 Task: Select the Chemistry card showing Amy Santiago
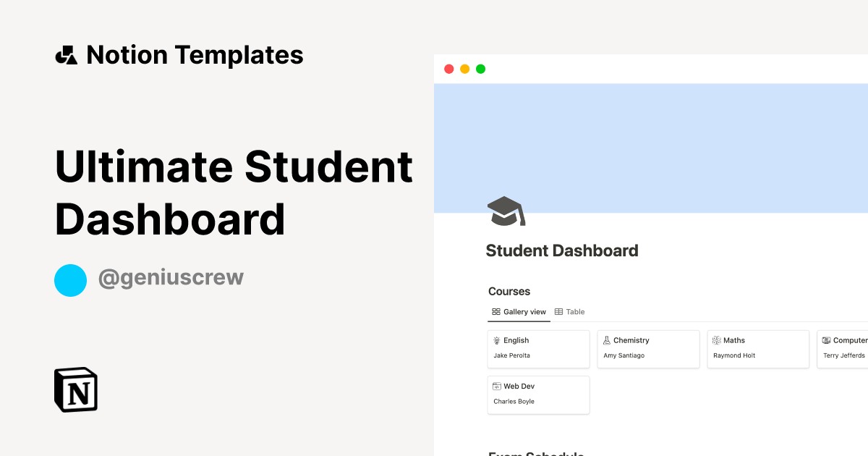click(648, 349)
